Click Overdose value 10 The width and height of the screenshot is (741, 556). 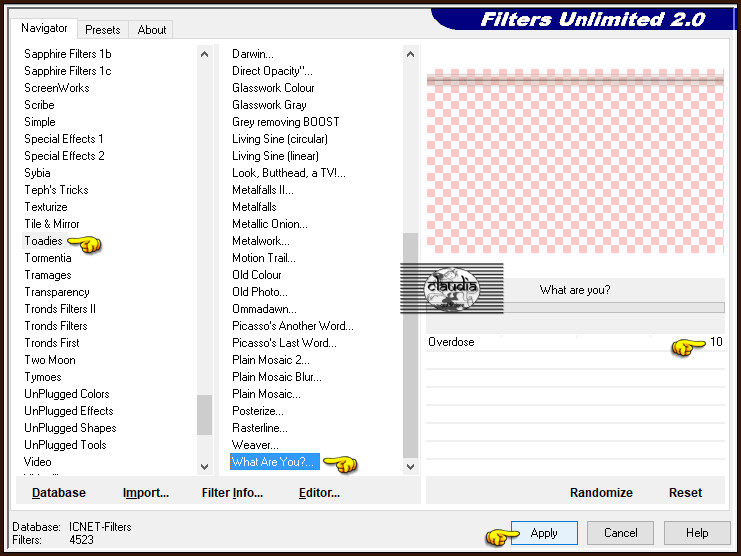coord(716,342)
